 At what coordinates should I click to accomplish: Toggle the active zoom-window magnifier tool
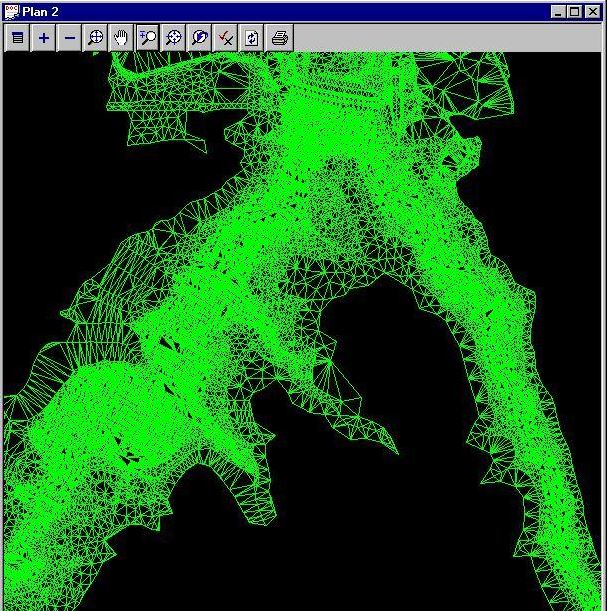(148, 38)
